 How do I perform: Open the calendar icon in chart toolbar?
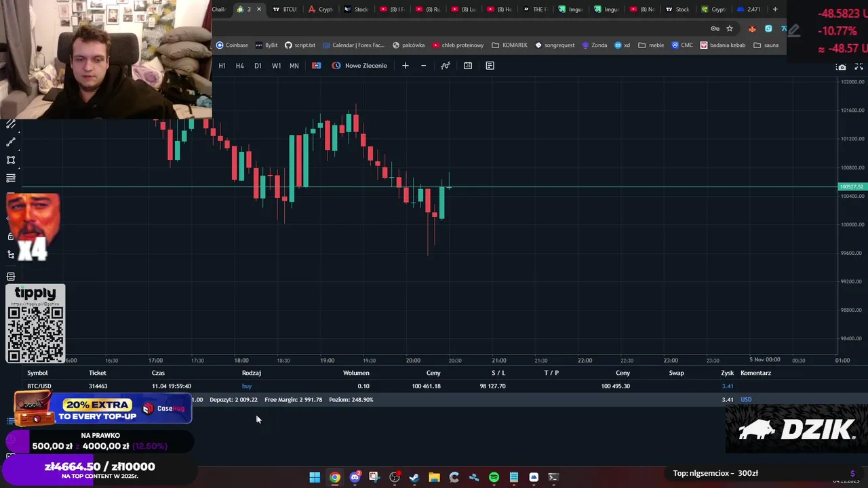pyautogui.click(x=468, y=66)
